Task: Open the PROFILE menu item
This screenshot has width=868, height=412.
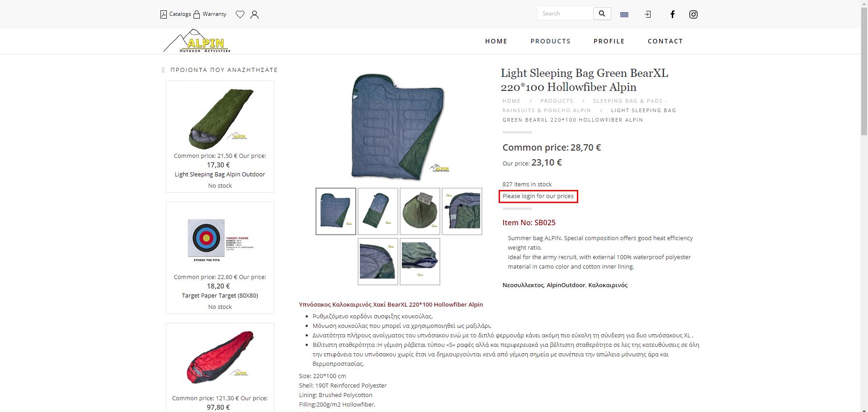Action: click(609, 41)
